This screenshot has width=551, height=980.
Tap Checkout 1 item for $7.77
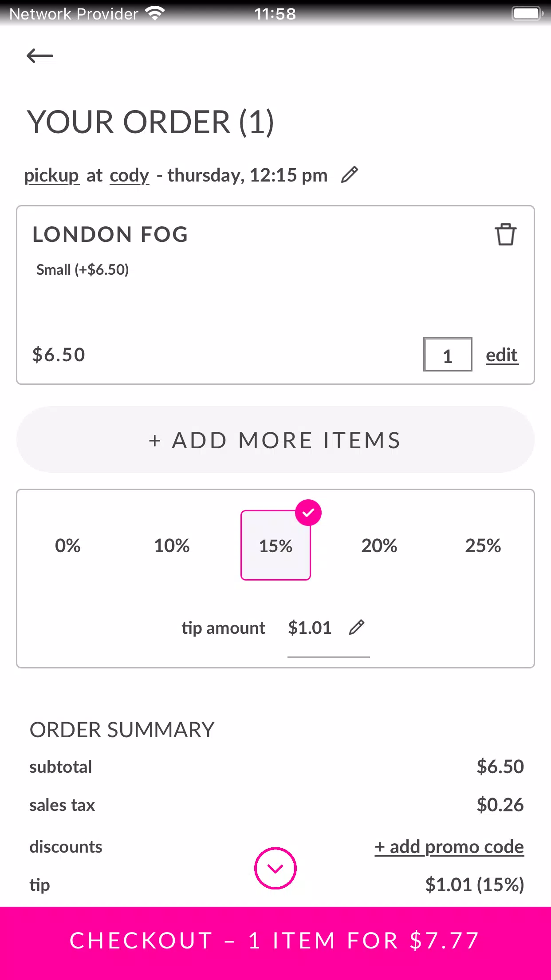tap(275, 941)
